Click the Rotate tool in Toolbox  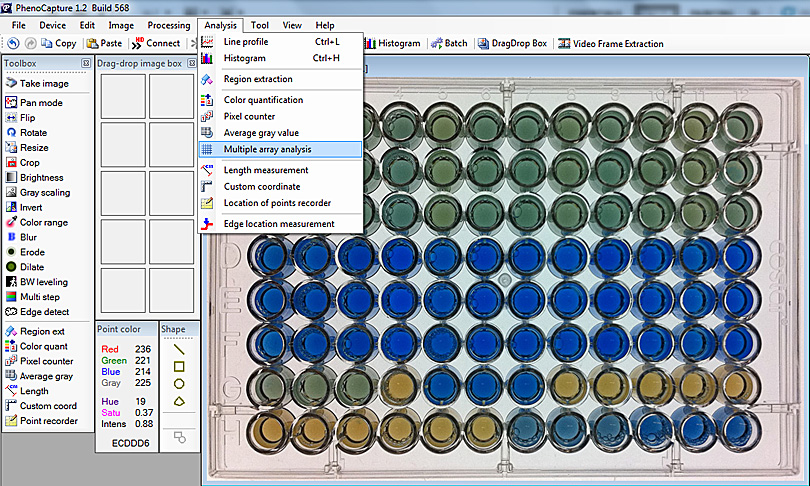[x=33, y=132]
